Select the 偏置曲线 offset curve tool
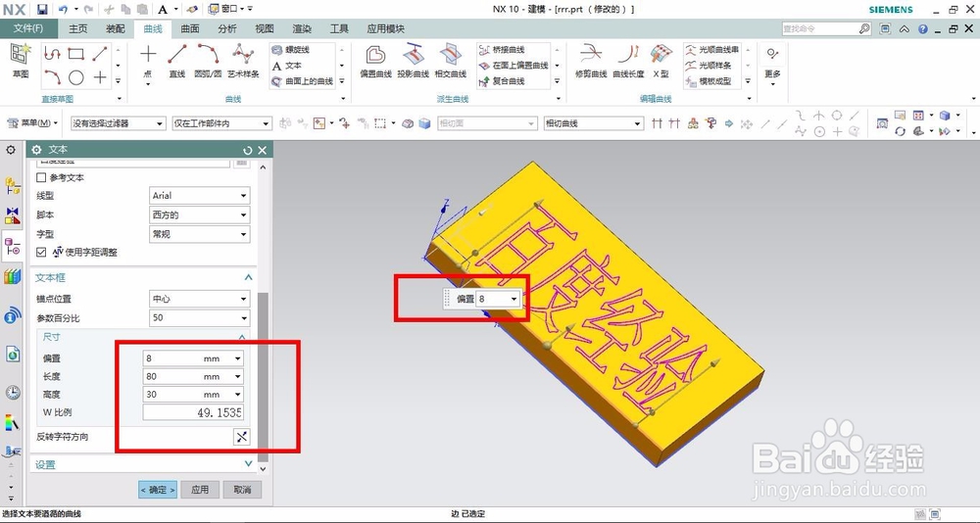 tap(375, 62)
